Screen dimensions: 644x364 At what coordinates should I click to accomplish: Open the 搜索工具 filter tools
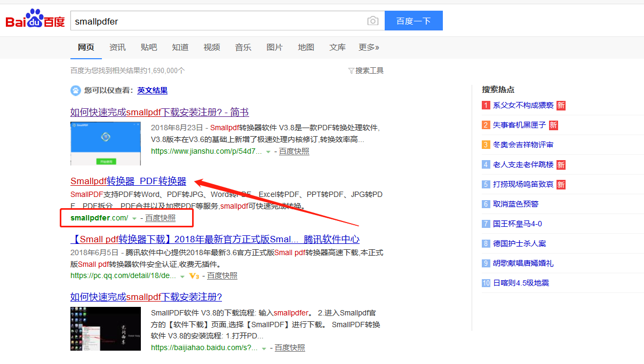[x=365, y=70]
